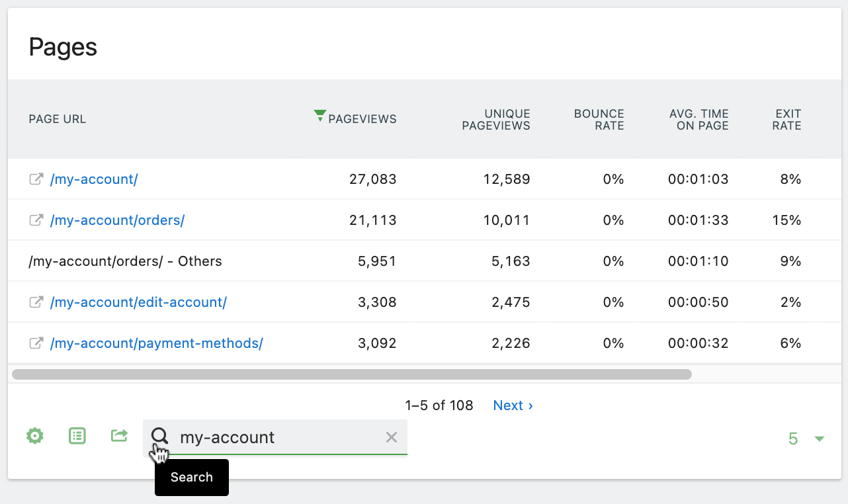Open external link icon for /my-account/orders/
Viewport: 848px width, 504px height.
(x=36, y=220)
